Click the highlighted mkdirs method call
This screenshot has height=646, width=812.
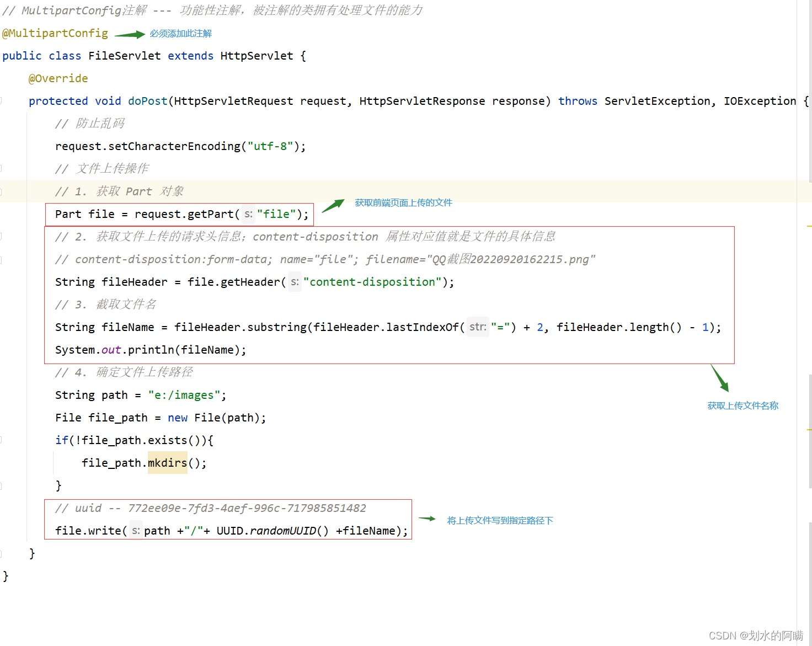(168, 463)
